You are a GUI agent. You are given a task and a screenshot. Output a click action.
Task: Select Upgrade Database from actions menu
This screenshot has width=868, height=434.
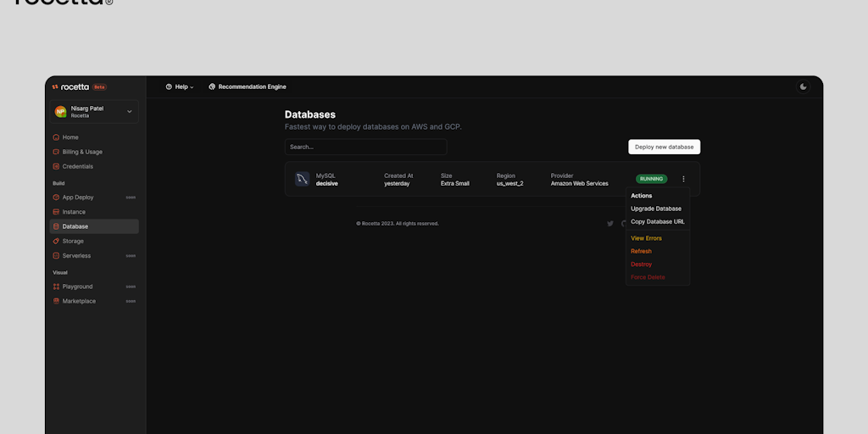[655, 209]
